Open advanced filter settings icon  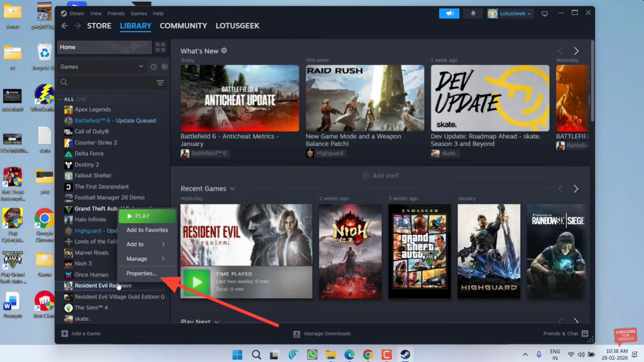160,83
